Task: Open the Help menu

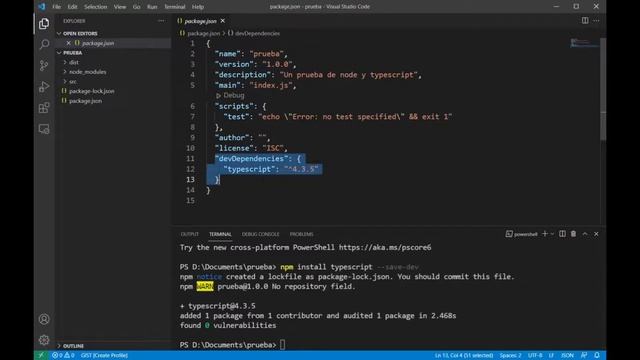Action: click(x=198, y=7)
